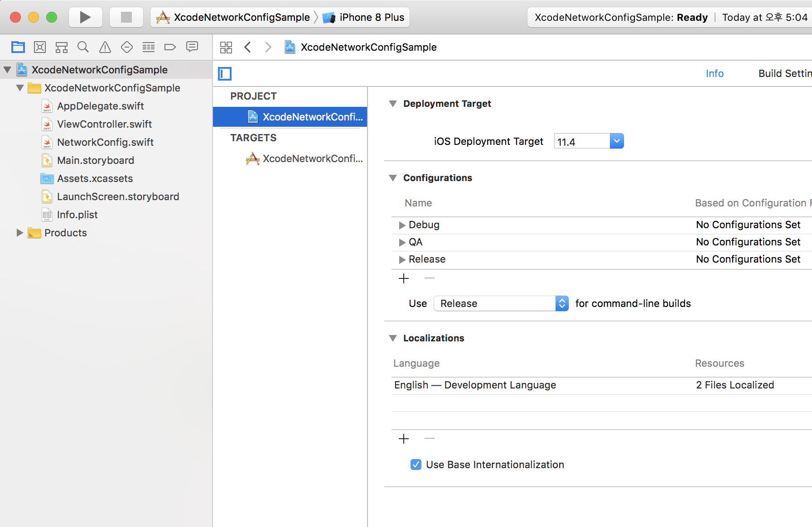Open AppDelegate.swift
812x527 pixels.
(x=101, y=106)
